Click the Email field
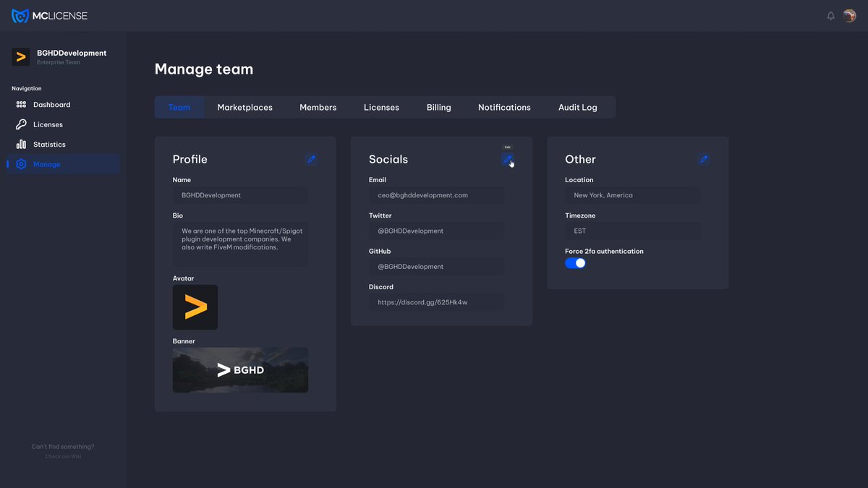Viewport: 868px width, 488px height. [437, 195]
